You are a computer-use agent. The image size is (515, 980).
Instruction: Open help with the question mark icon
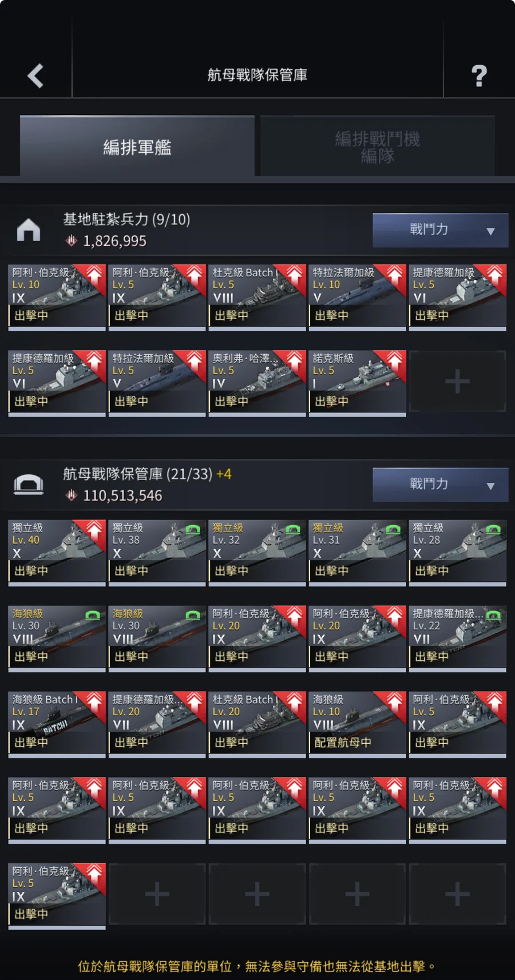coord(479,76)
